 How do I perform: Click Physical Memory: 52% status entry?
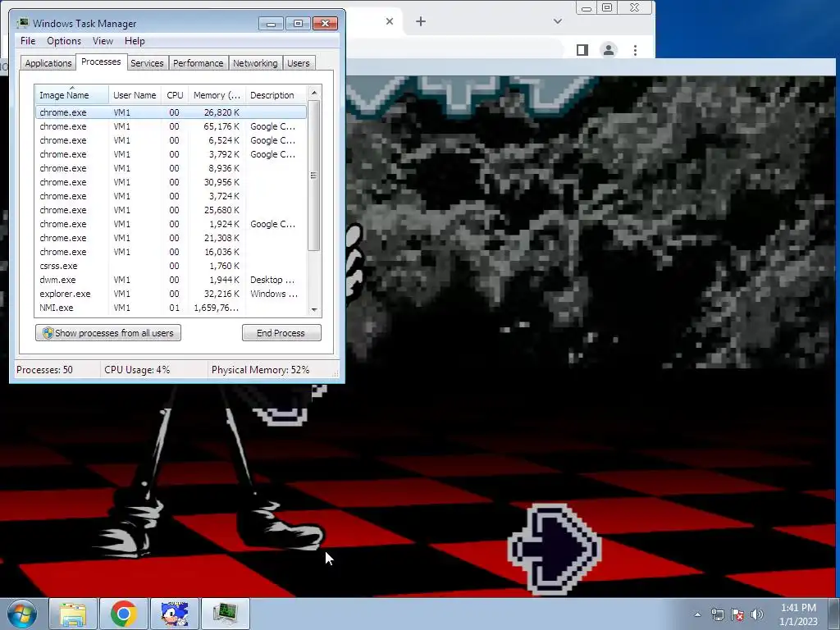260,370
